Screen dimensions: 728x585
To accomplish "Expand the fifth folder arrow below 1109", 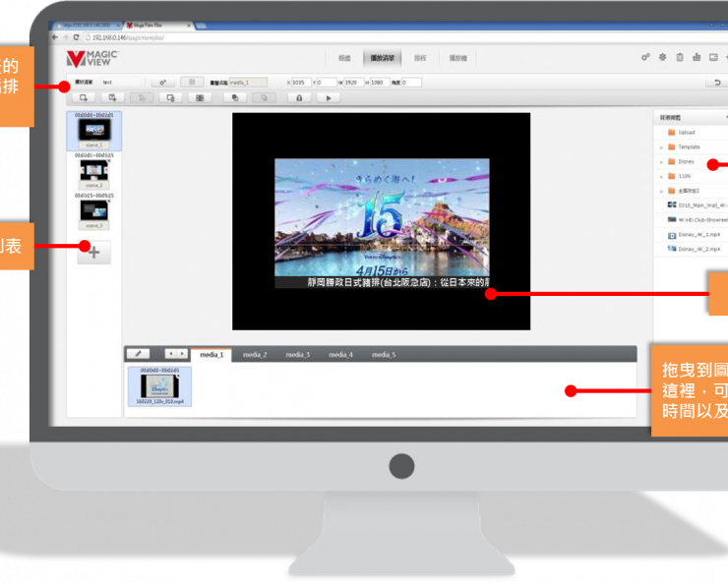I will pyautogui.click(x=661, y=191).
